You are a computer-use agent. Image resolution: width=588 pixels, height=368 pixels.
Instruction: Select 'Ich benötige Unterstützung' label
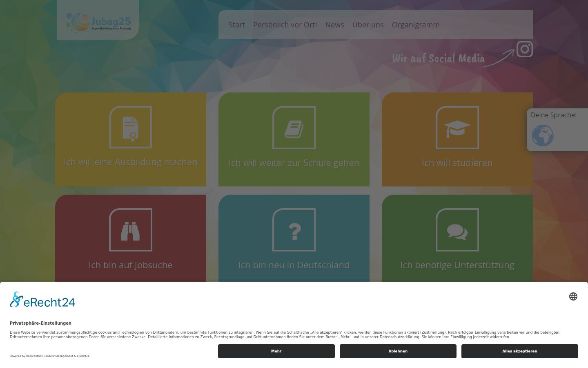[457, 265]
